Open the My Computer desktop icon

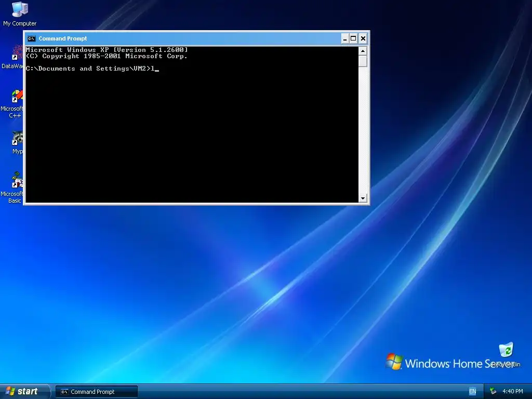pyautogui.click(x=20, y=14)
